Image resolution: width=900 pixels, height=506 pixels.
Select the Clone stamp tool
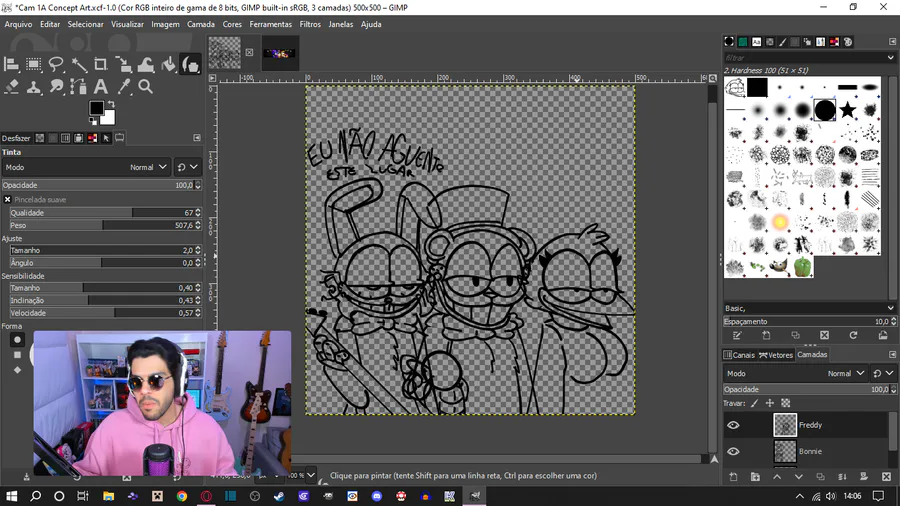(x=33, y=87)
